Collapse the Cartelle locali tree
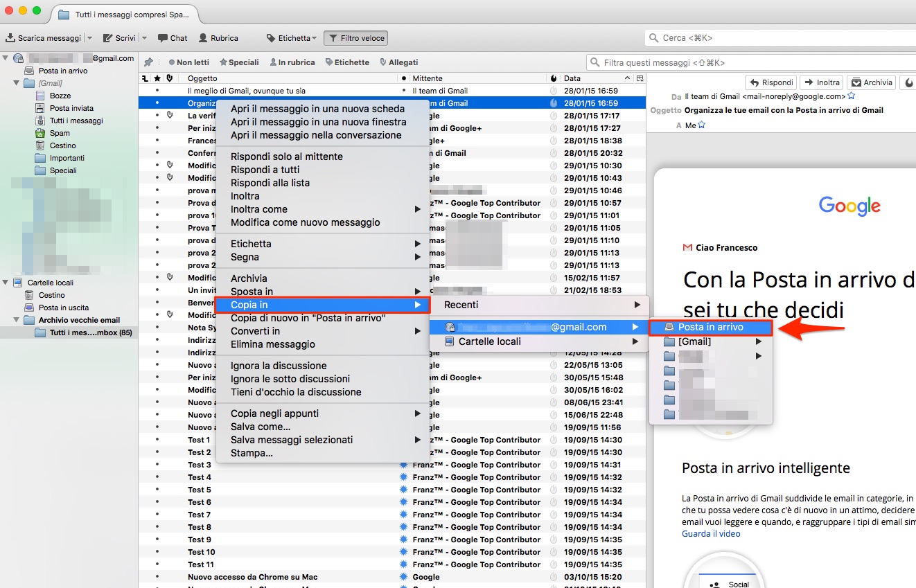916x588 pixels. 6,283
